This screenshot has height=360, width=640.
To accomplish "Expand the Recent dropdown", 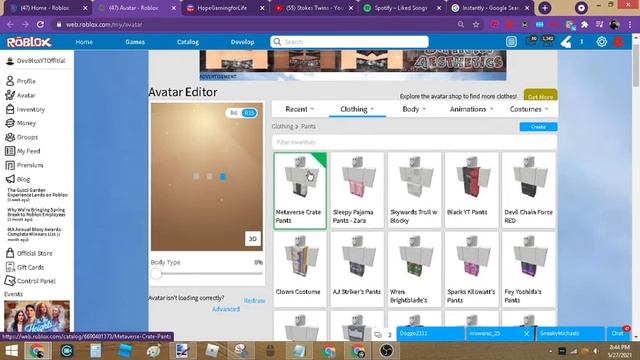I will (300, 109).
